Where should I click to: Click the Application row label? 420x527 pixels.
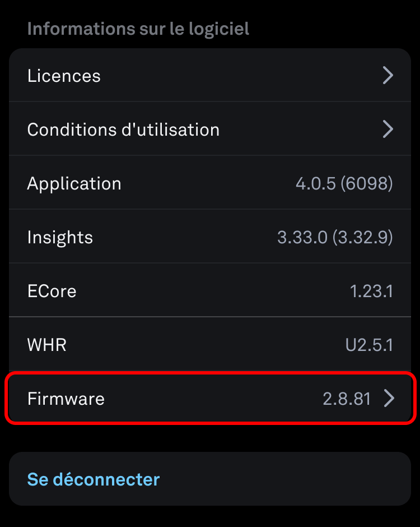(74, 183)
